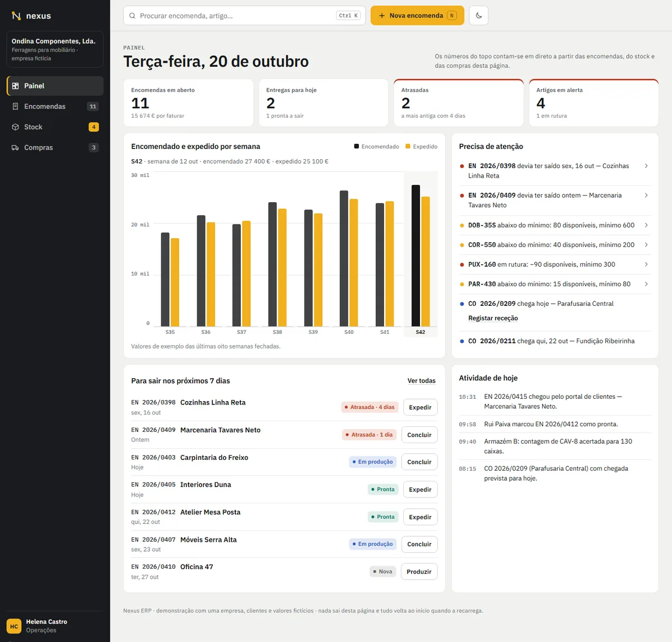Open the EN 2026/0398 alert chevron

(x=646, y=166)
